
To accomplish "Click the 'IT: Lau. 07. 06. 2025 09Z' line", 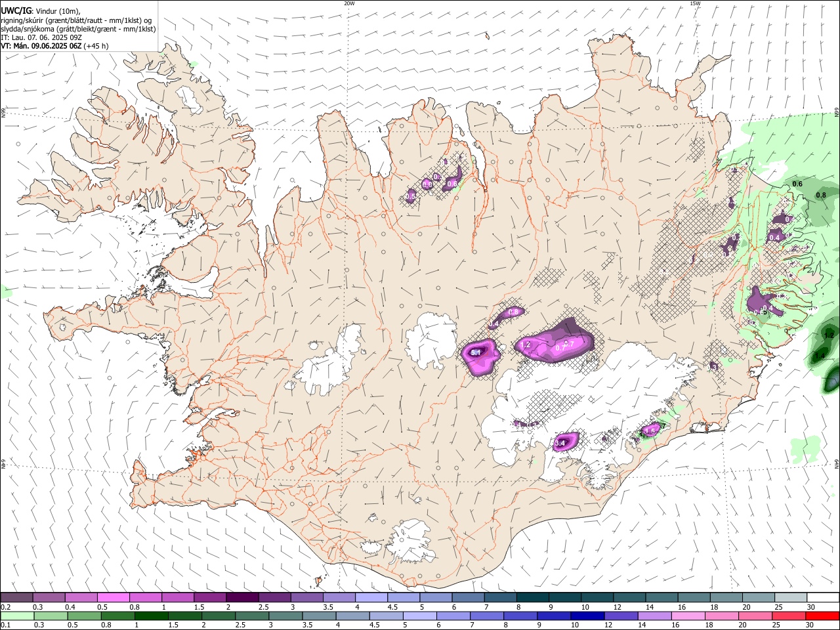I will pos(41,37).
